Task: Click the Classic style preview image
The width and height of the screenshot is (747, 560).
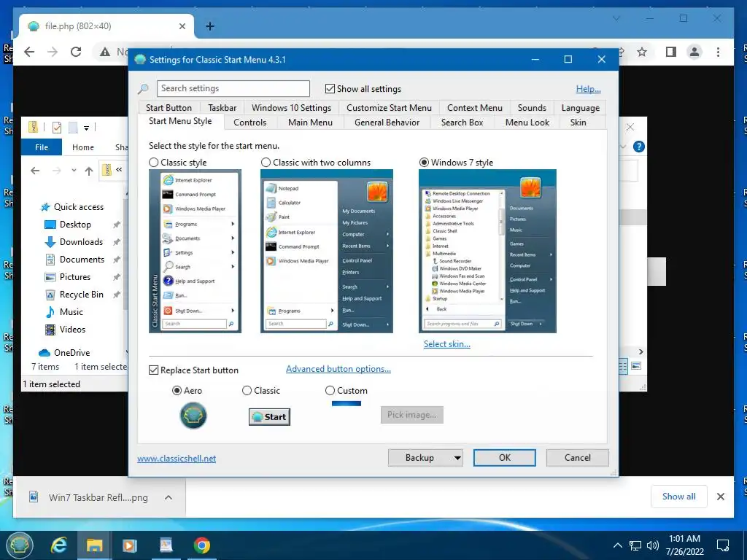Action: (x=195, y=251)
